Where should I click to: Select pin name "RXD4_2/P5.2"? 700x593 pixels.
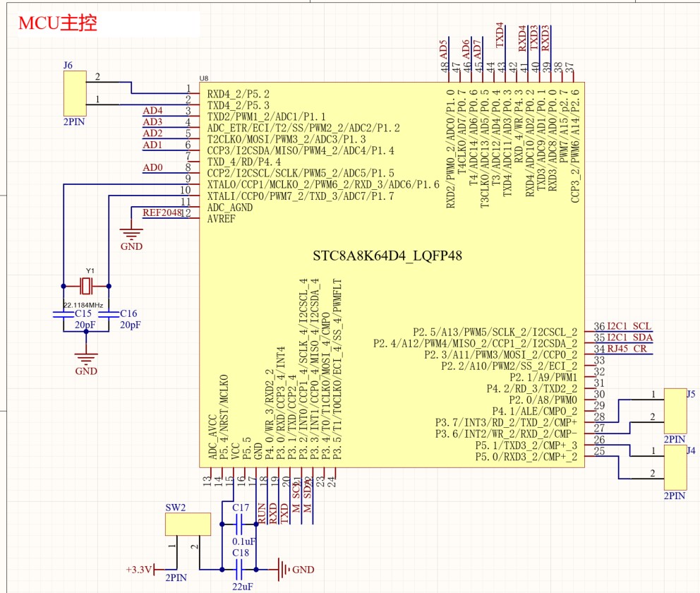238,94
